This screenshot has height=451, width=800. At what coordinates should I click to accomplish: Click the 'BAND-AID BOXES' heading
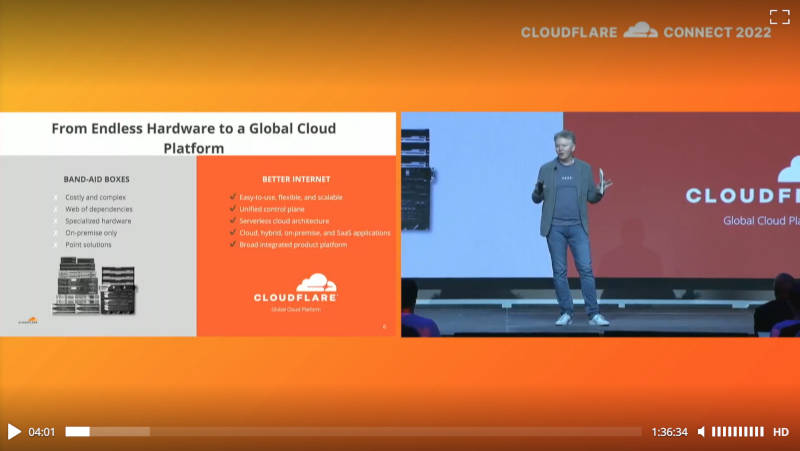click(x=96, y=179)
